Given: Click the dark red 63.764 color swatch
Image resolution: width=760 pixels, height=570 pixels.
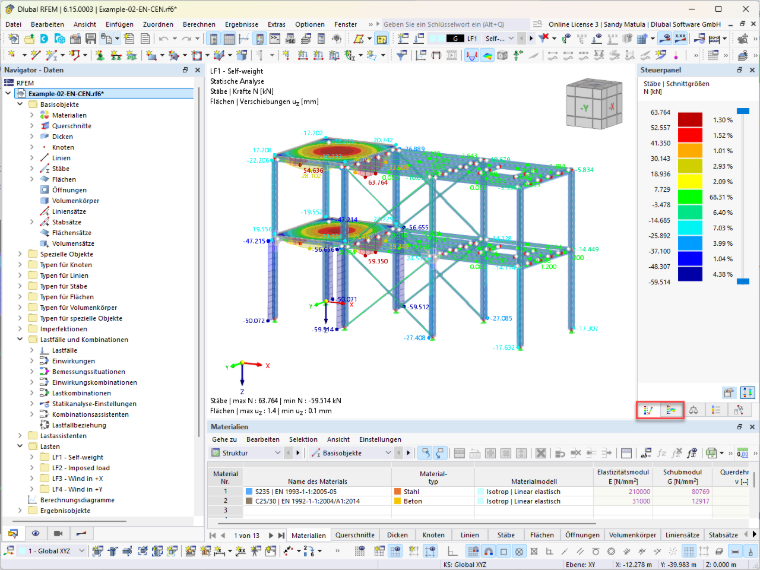Looking at the screenshot, I should [690, 120].
